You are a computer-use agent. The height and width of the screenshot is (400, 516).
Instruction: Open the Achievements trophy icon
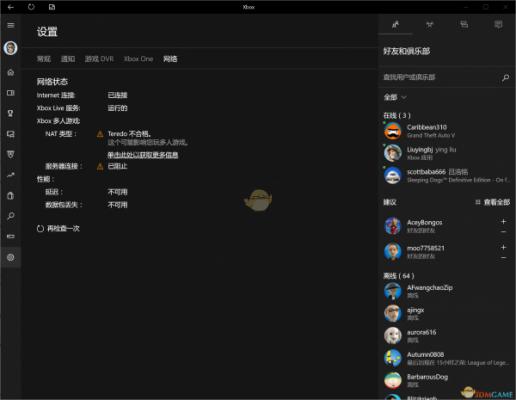coord(11,113)
